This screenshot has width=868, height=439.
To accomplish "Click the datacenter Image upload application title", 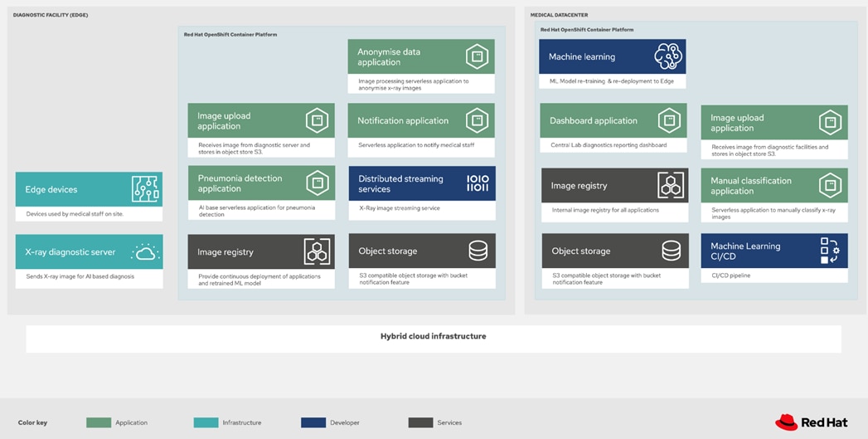I will pos(737,123).
